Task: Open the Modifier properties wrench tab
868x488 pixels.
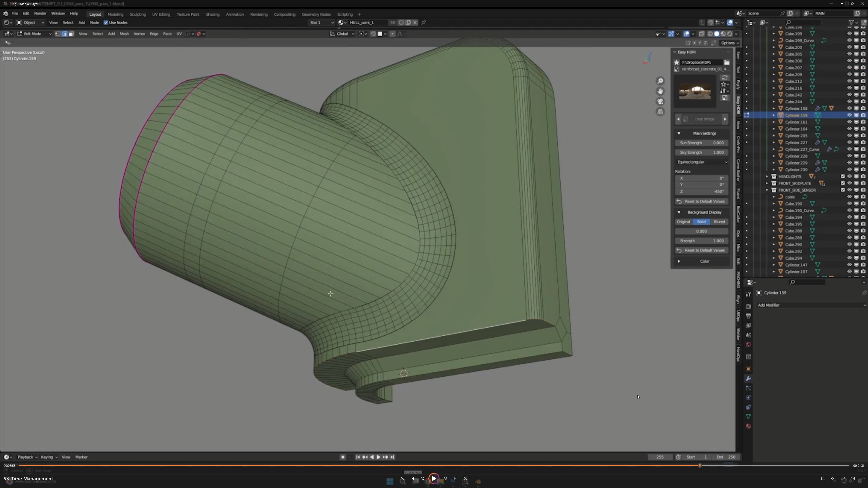Action: pyautogui.click(x=748, y=379)
